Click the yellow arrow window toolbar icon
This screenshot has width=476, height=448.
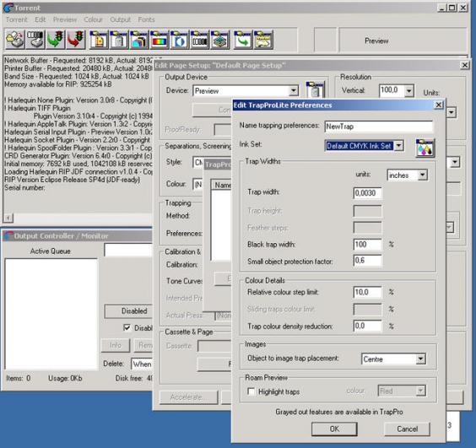click(263, 40)
